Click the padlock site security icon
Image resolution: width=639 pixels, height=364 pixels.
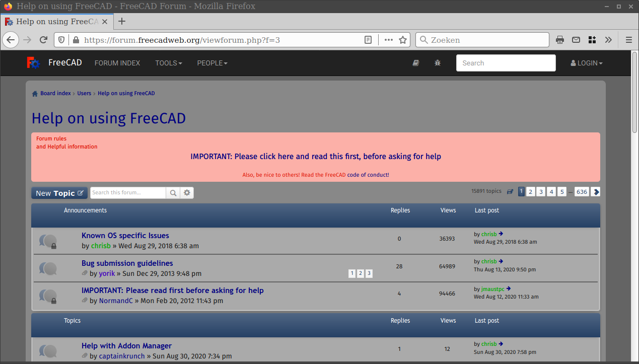(76, 40)
